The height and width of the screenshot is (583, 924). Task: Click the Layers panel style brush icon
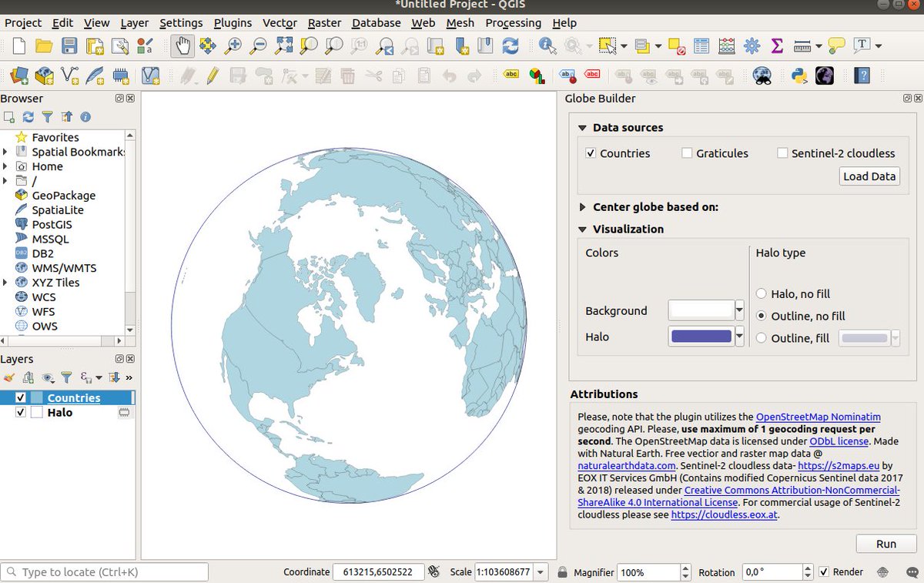point(9,377)
